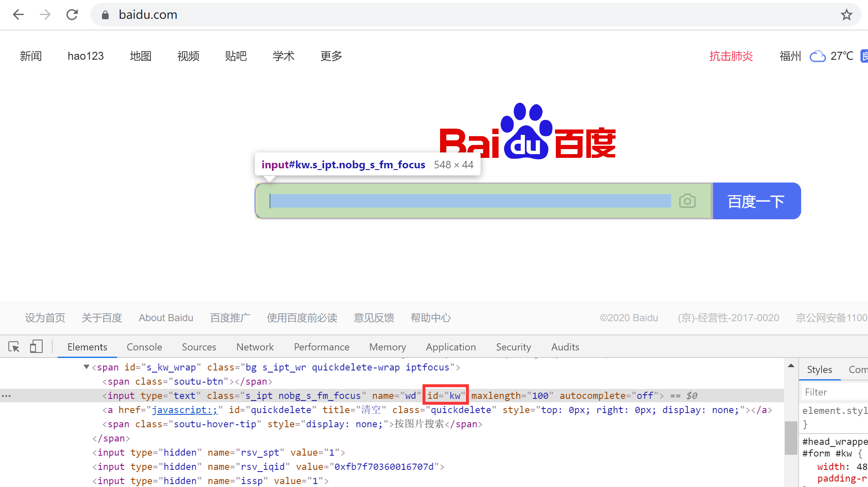Open the 使用百度前必读 footer link
The height and width of the screenshot is (487, 868).
tap(302, 318)
